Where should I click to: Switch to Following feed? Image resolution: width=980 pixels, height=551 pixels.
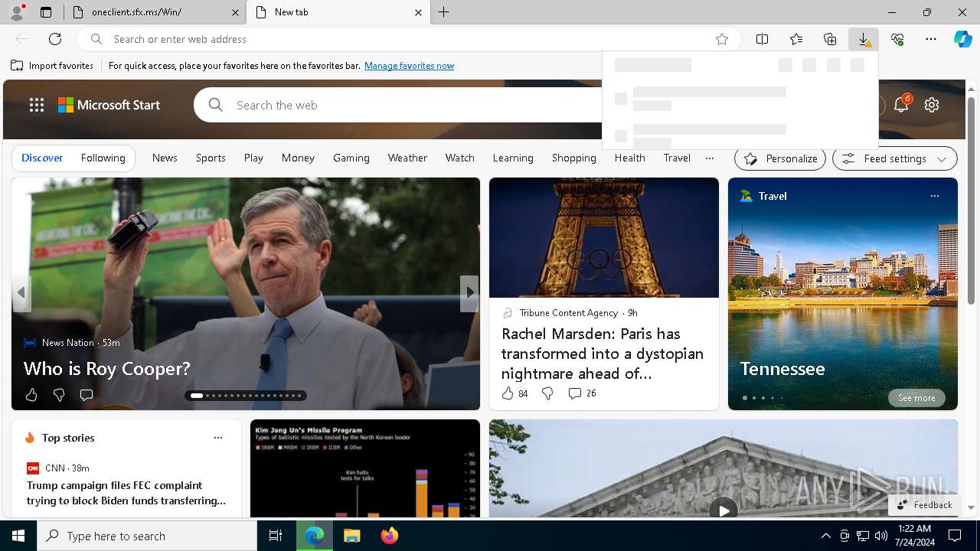(103, 158)
